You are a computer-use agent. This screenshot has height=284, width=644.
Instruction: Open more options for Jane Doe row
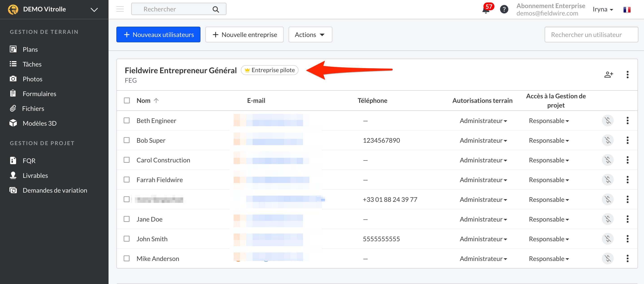[627, 219]
